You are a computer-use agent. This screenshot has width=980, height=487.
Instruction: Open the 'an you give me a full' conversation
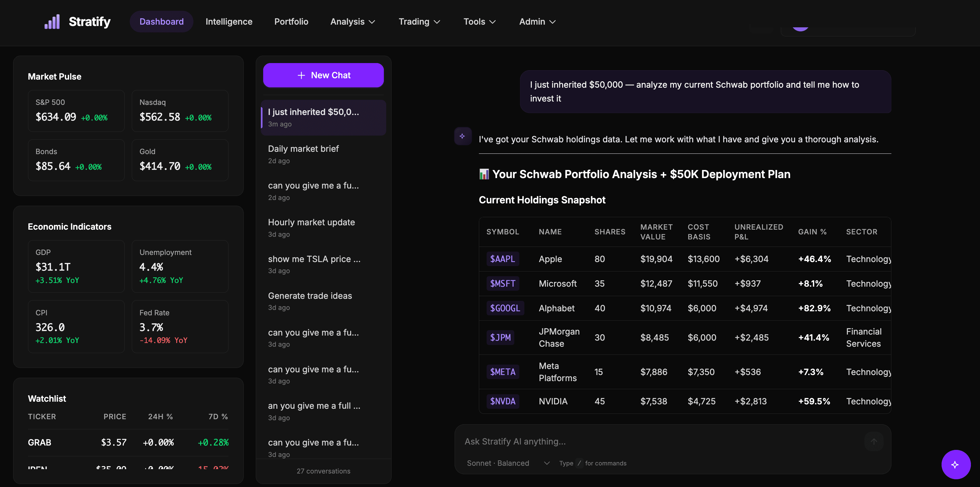click(x=323, y=411)
